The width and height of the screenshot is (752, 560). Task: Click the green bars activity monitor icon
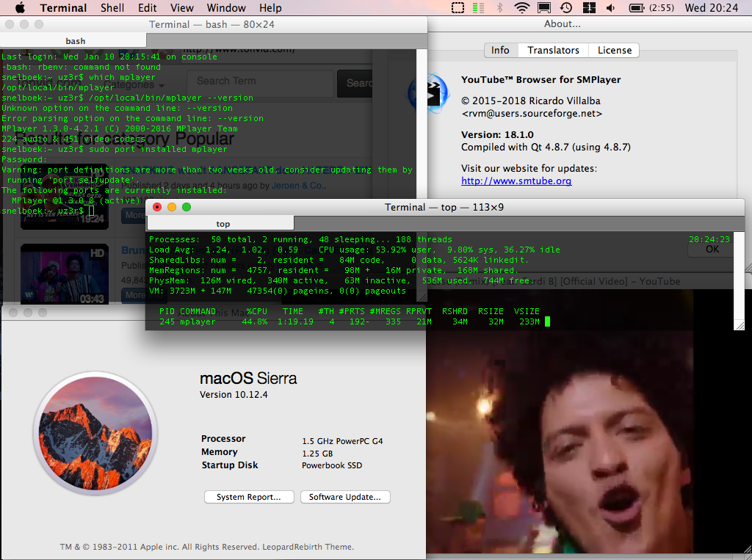tap(478, 7)
